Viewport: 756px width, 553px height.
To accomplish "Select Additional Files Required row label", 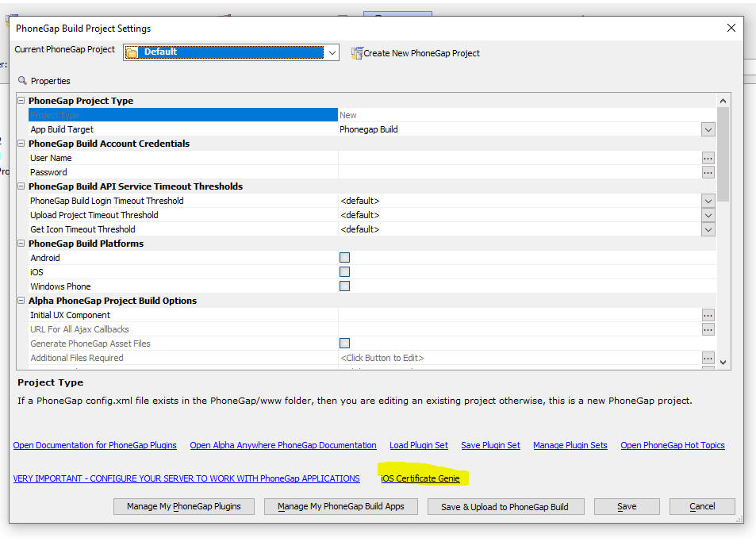I will coord(77,359).
